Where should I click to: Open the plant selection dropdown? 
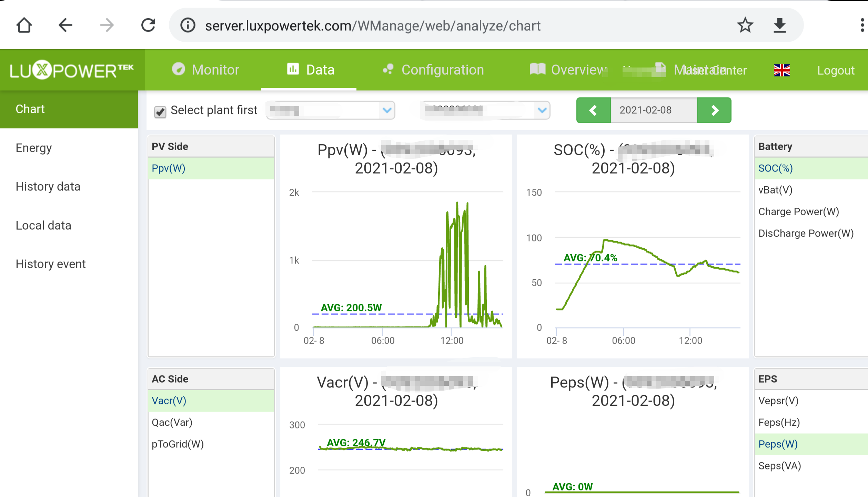point(330,110)
